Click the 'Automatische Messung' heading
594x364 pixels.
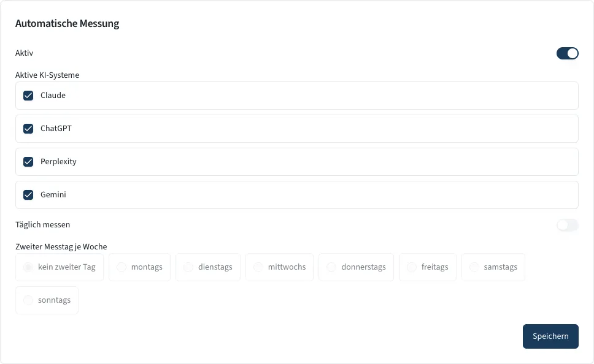click(67, 23)
